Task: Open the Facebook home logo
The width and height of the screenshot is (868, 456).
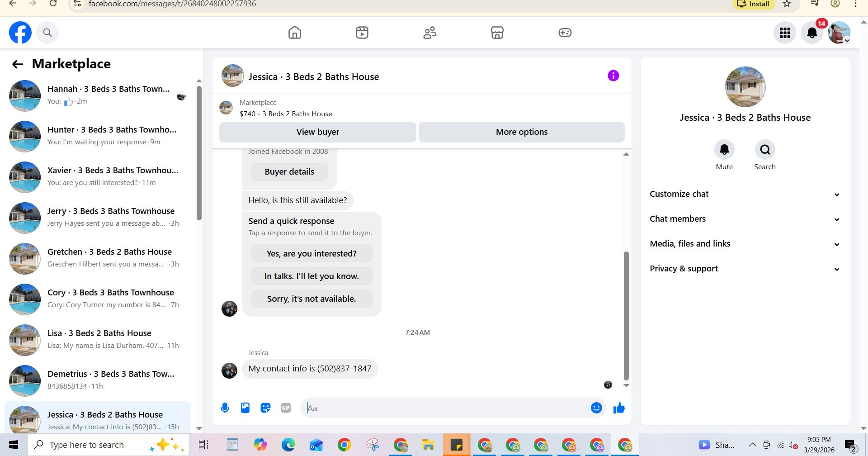Action: point(20,33)
